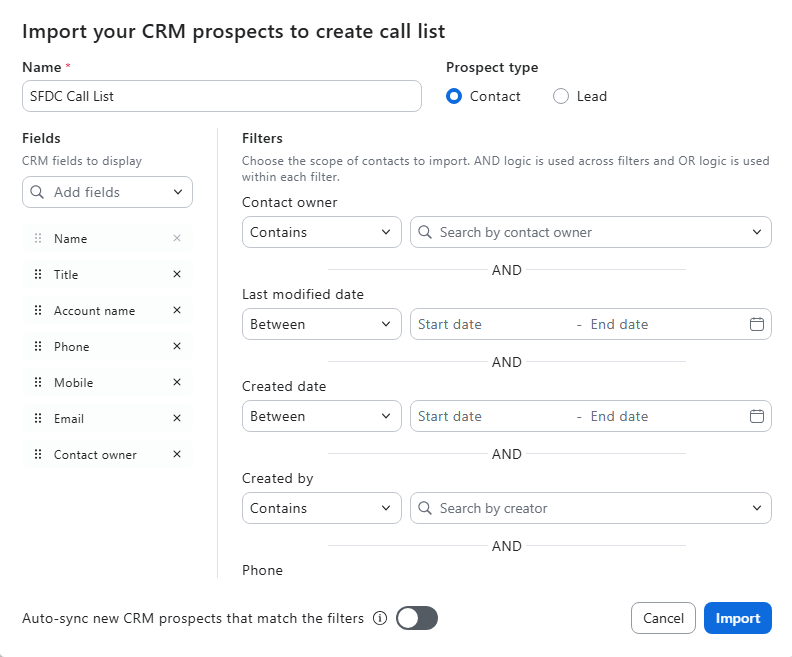Select the Lead prospect type

coord(561,96)
